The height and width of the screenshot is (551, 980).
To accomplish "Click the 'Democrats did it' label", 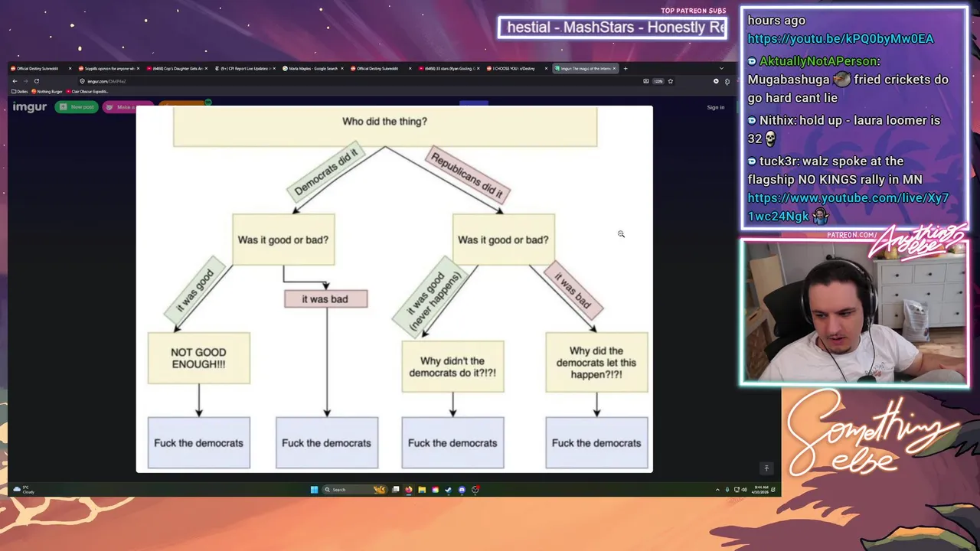I will (325, 172).
